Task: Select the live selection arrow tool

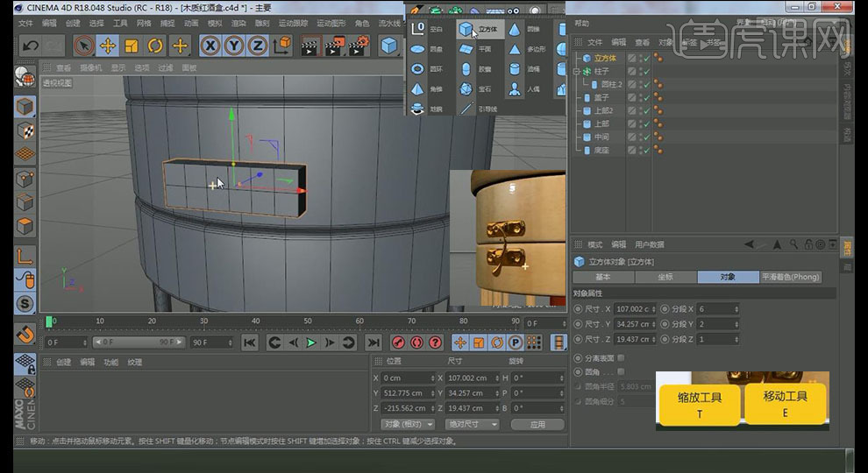Action: click(x=83, y=46)
